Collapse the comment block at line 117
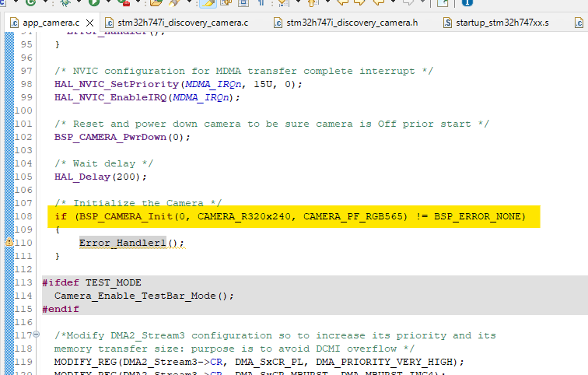The height and width of the screenshot is (375, 588). coord(37,334)
